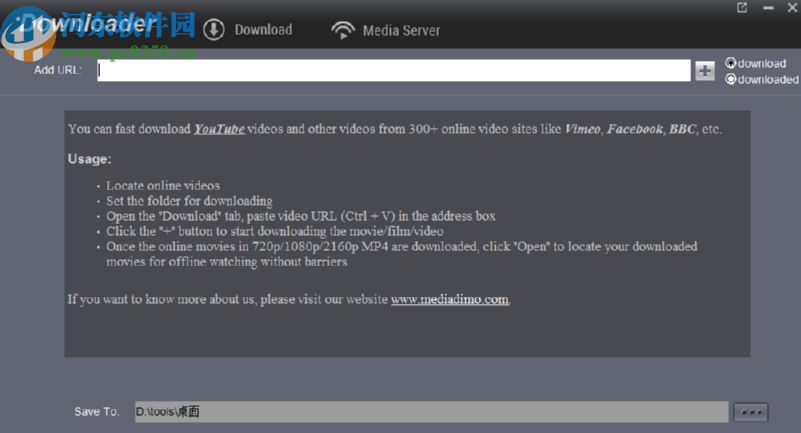Follow the YouTube link in the description
The width and height of the screenshot is (801, 433).
pyautogui.click(x=219, y=129)
